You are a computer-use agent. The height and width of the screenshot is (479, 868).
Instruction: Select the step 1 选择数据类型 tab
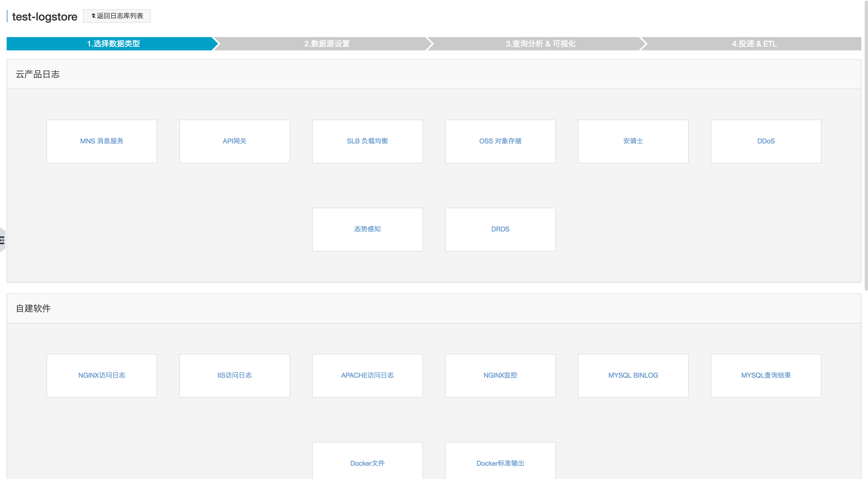[x=113, y=44]
